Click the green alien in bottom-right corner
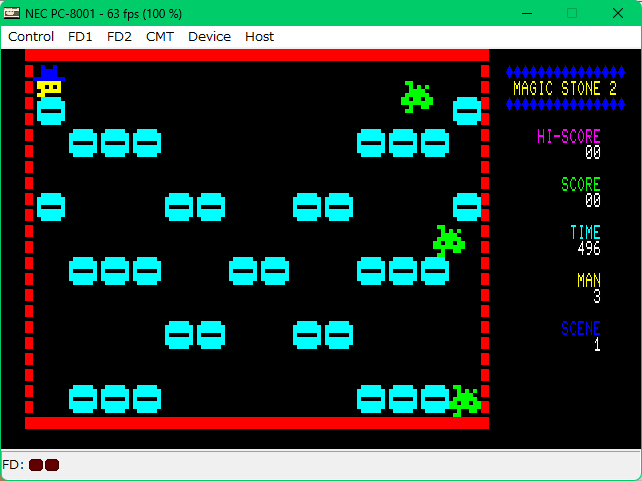This screenshot has height=481, width=642. [x=465, y=400]
